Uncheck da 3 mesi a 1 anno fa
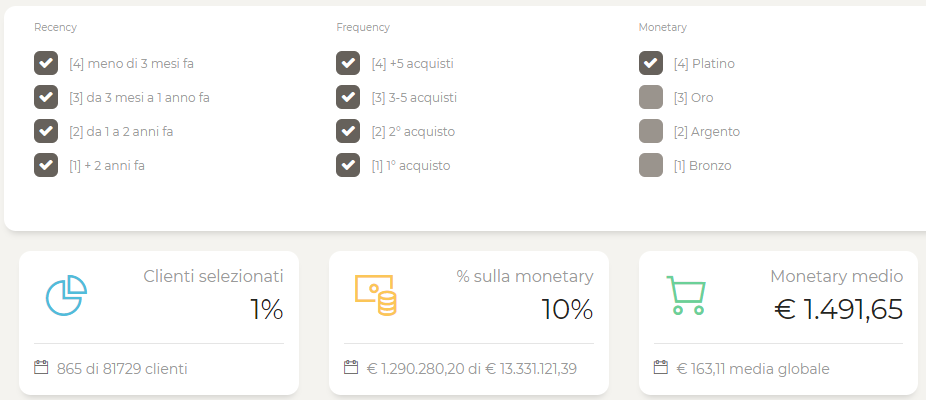Viewport: 926px width, 400px height. [46, 97]
